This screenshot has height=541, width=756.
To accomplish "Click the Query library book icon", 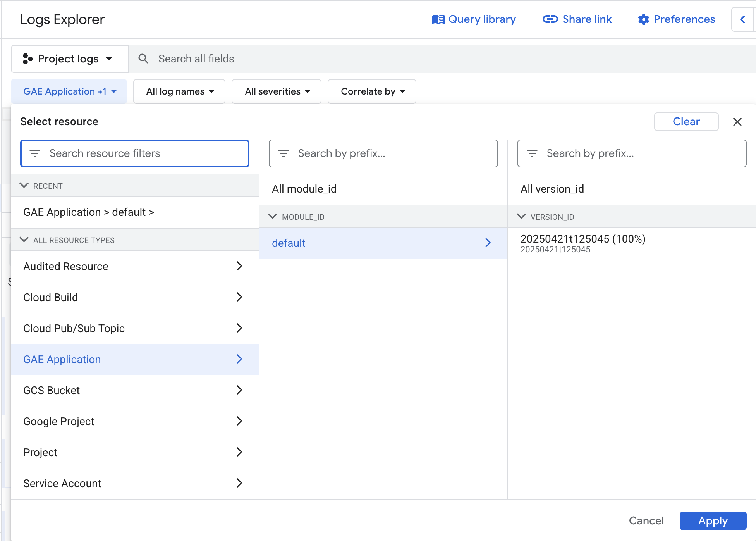I will coord(438,19).
